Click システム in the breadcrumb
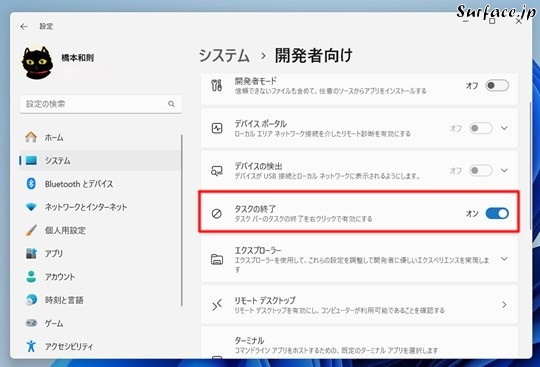Viewport: 540px width, 367px height. (x=224, y=56)
